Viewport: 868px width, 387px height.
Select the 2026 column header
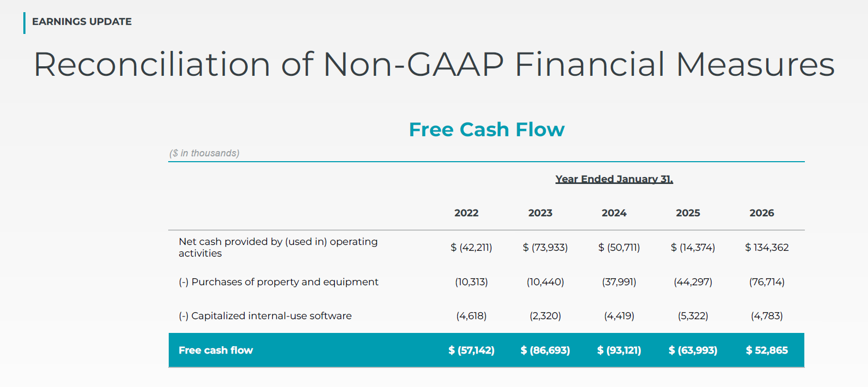[x=761, y=213]
